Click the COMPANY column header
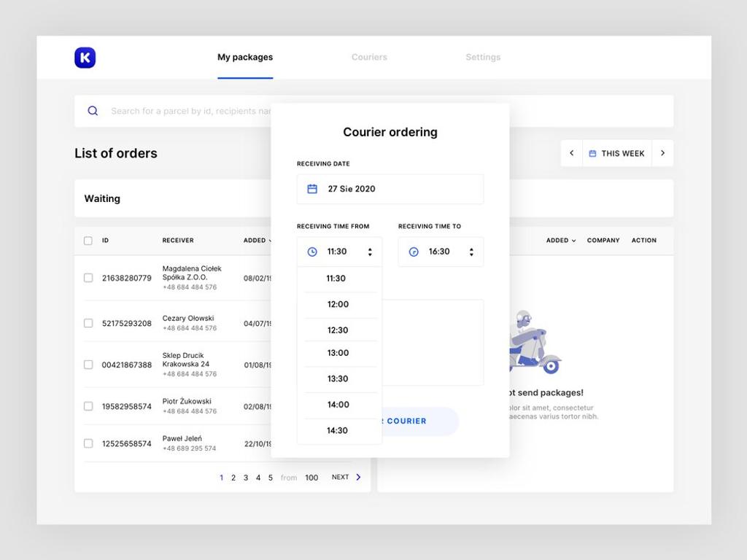 [603, 241]
